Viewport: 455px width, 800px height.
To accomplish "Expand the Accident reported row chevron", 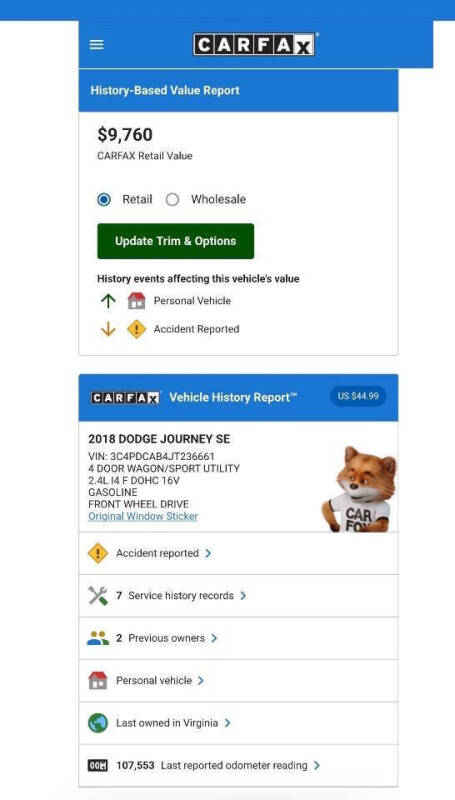I will click(208, 554).
